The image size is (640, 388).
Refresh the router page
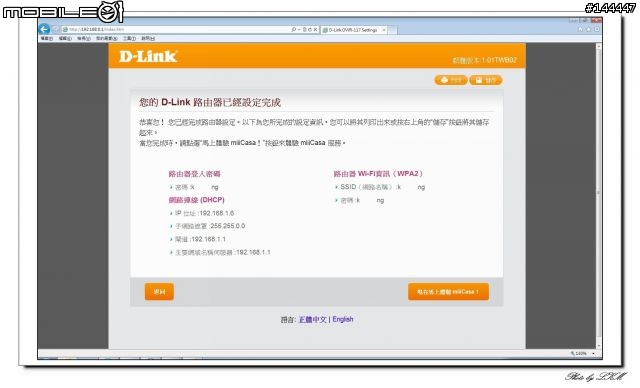tap(310, 30)
